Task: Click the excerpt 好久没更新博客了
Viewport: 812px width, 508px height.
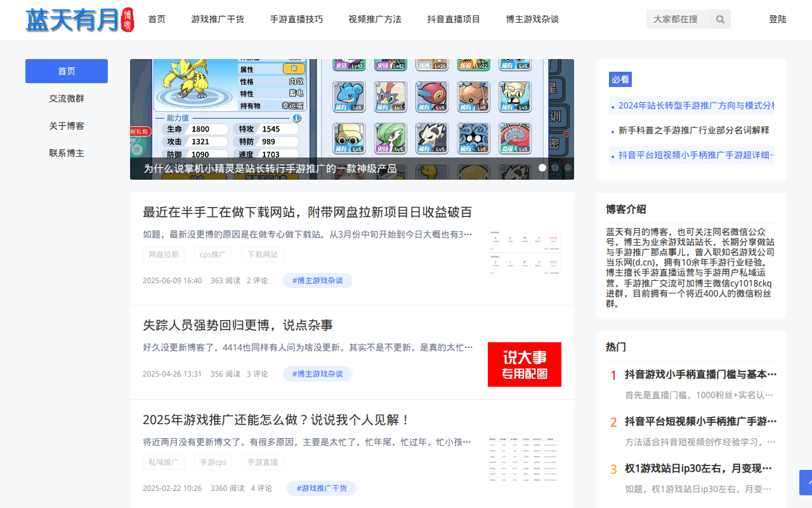Action: click(308, 347)
